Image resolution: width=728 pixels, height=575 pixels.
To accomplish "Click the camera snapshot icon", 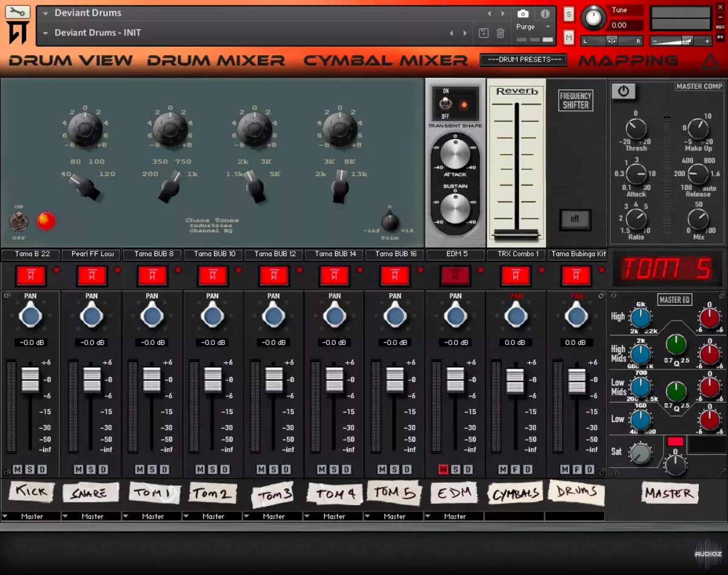I will [523, 13].
